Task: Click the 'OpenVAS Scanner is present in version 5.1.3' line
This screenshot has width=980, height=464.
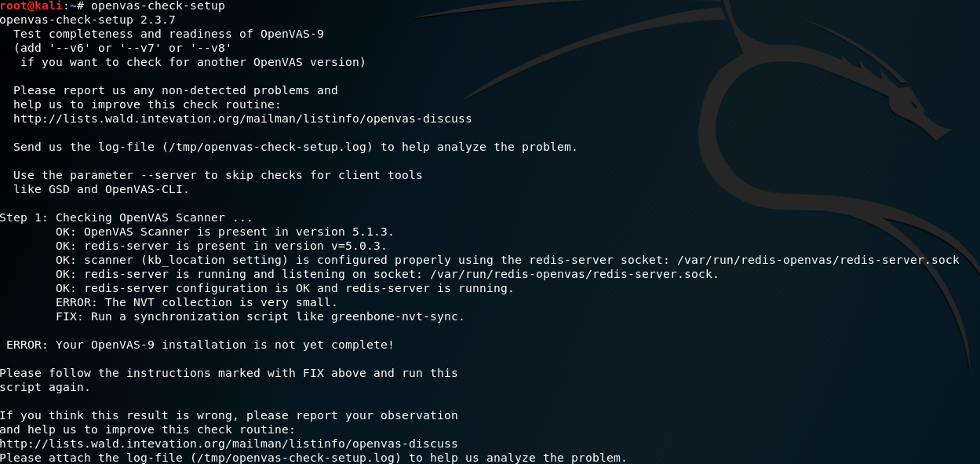Action: (224, 232)
